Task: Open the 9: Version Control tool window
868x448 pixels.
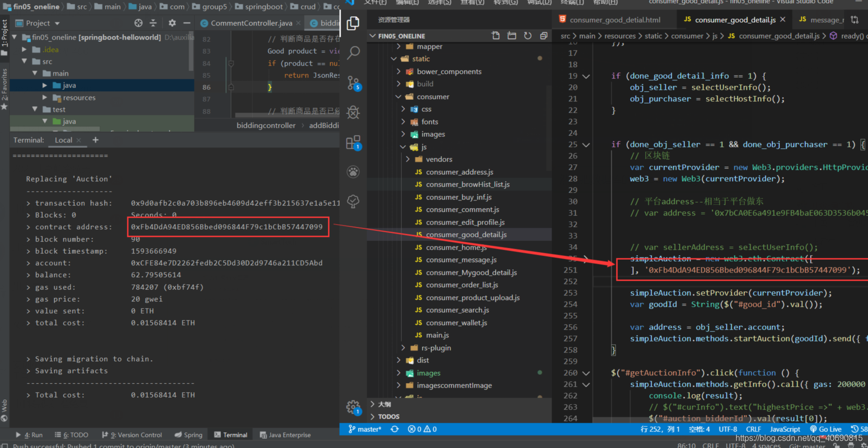Action: pyautogui.click(x=132, y=435)
